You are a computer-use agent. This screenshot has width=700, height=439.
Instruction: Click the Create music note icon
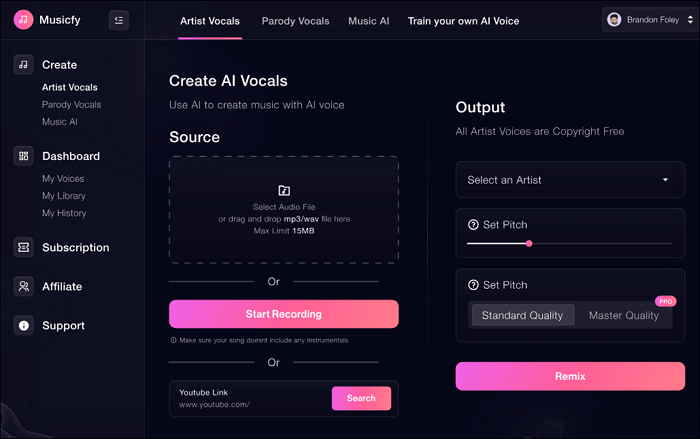(23, 65)
